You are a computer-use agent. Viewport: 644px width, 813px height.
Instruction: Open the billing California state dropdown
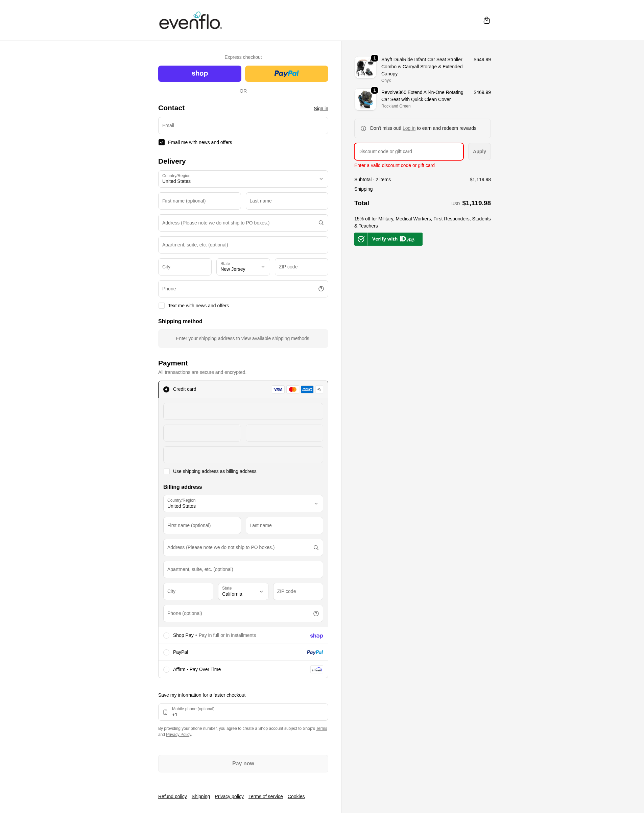click(x=243, y=591)
